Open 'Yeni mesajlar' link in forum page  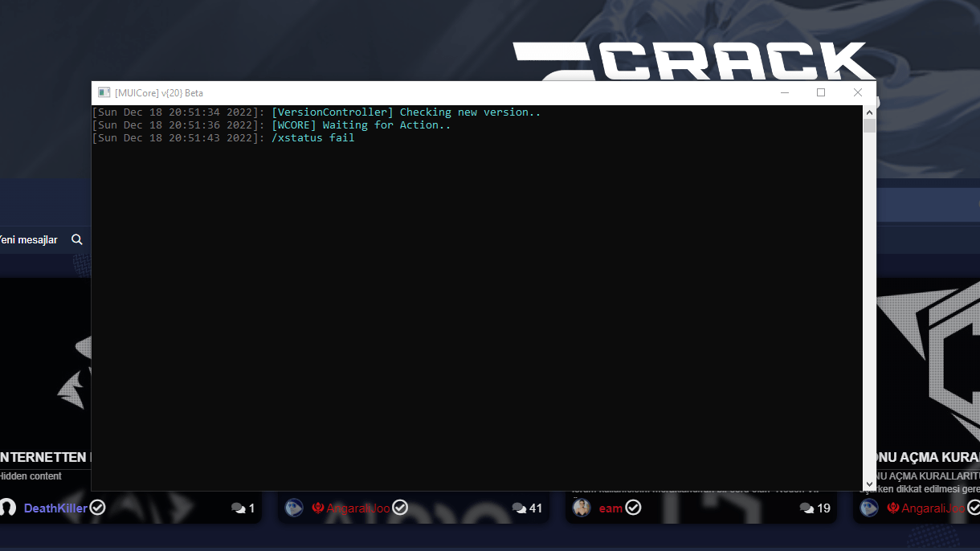29,239
